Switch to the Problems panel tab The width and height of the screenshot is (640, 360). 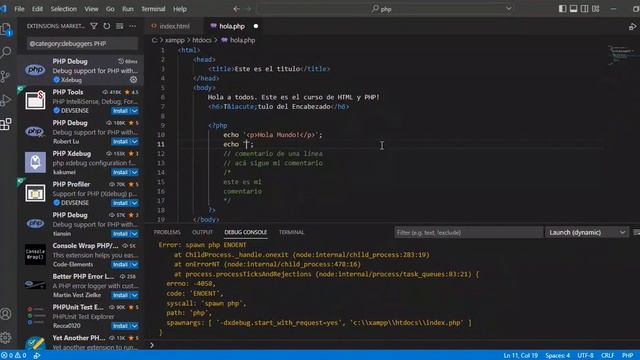167,232
